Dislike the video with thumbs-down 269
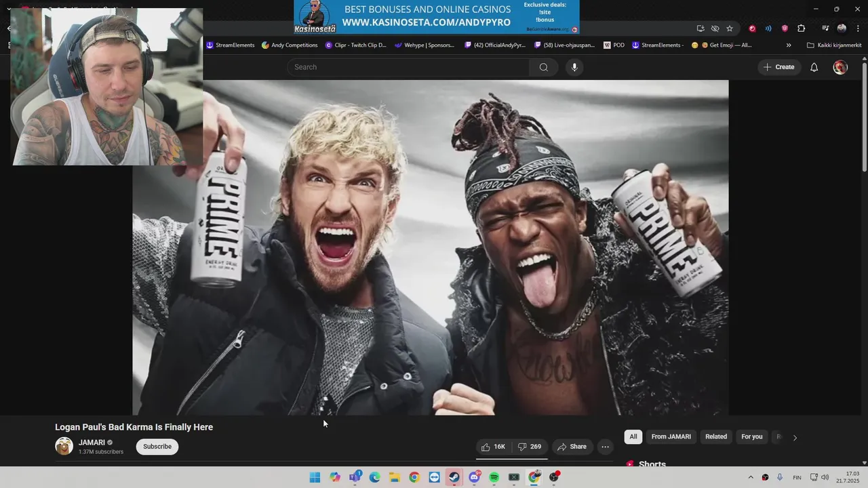 pyautogui.click(x=530, y=447)
